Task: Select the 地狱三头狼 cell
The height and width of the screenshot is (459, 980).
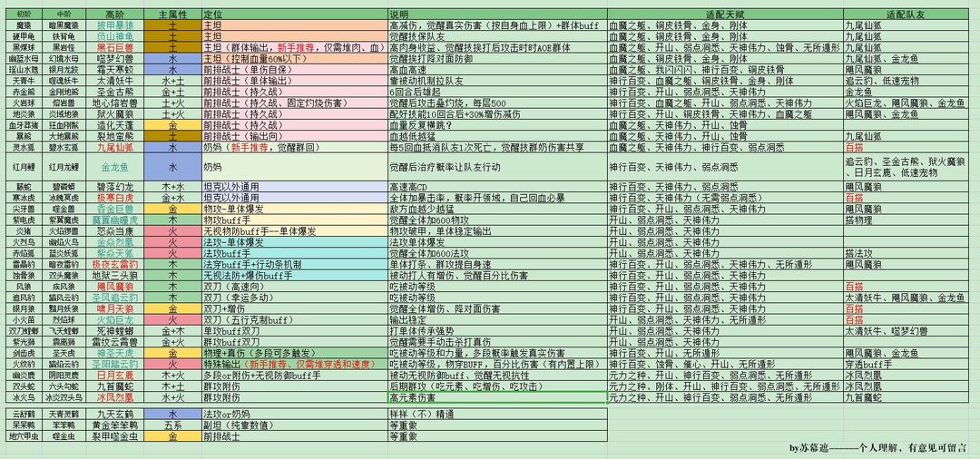Action: click(x=114, y=275)
